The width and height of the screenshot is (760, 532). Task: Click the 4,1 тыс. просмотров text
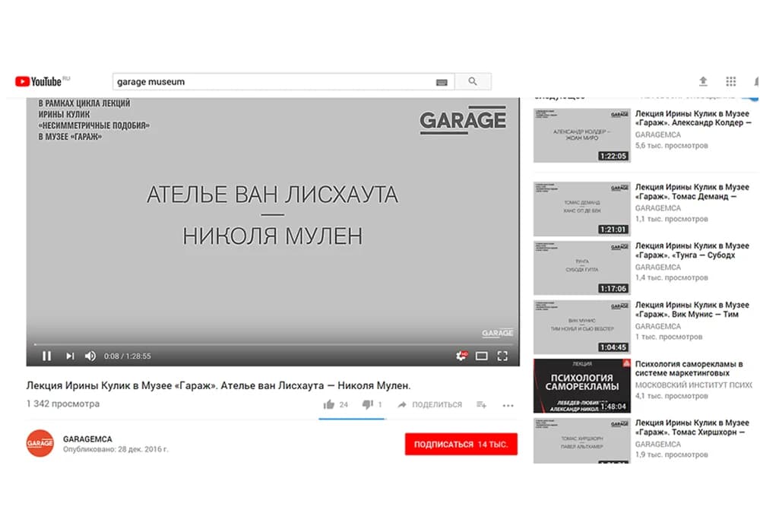pos(671,396)
